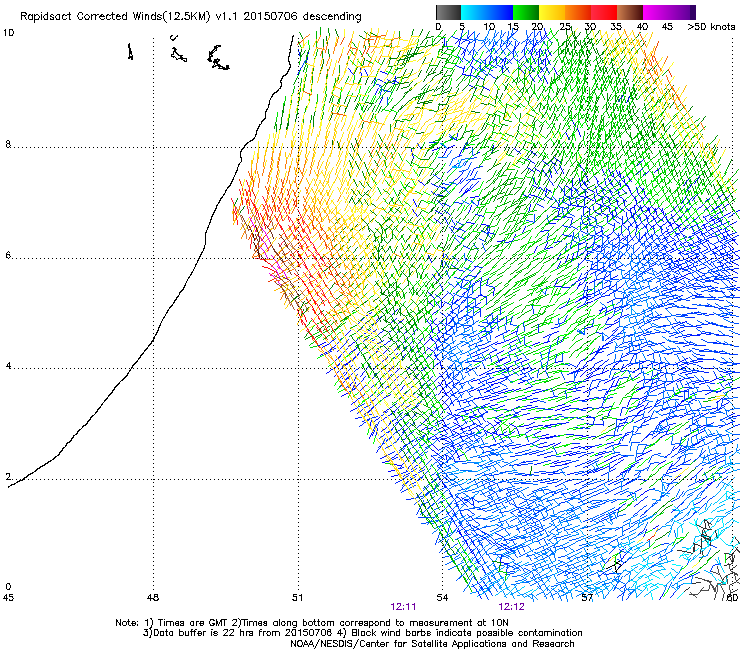Click legend tick label '10'
This screenshot has width=740, height=650.
(488, 27)
